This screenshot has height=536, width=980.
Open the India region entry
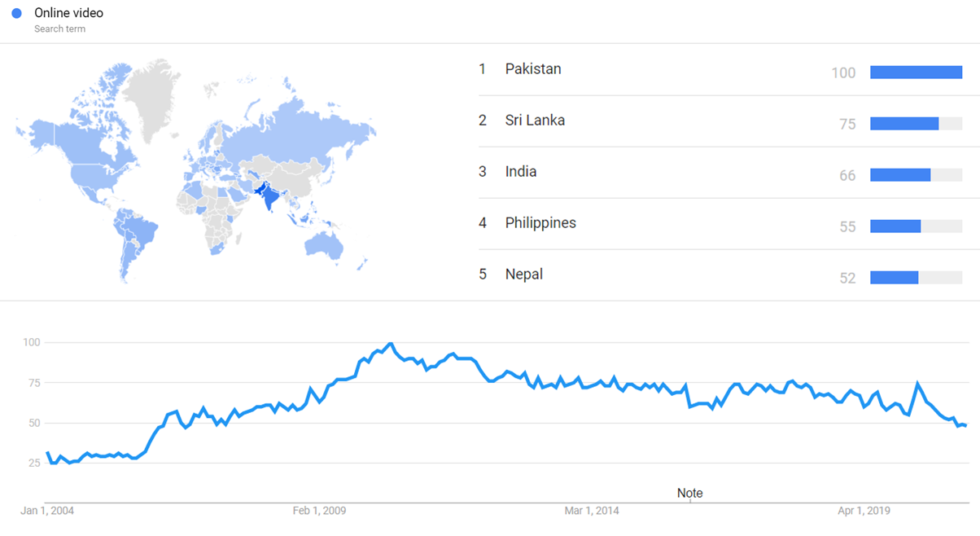coord(520,172)
